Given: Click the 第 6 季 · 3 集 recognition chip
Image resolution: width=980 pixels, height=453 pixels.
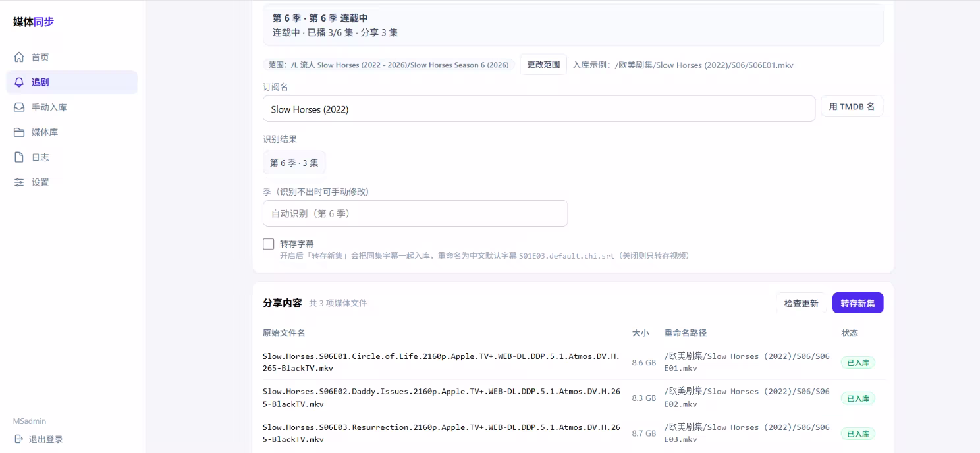Looking at the screenshot, I should point(294,163).
